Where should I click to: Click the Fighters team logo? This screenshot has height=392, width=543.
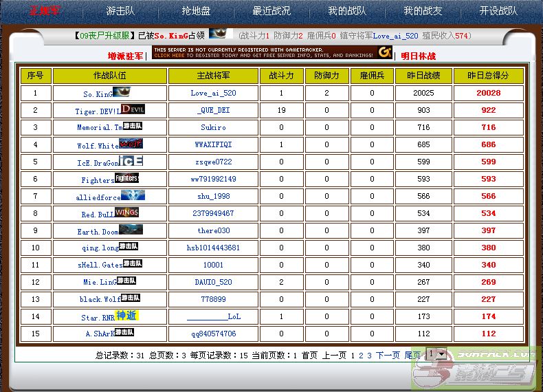[x=127, y=178]
